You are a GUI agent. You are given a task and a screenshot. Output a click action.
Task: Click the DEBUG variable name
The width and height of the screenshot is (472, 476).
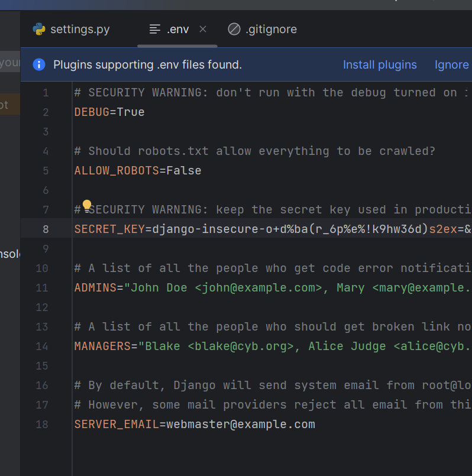point(92,112)
